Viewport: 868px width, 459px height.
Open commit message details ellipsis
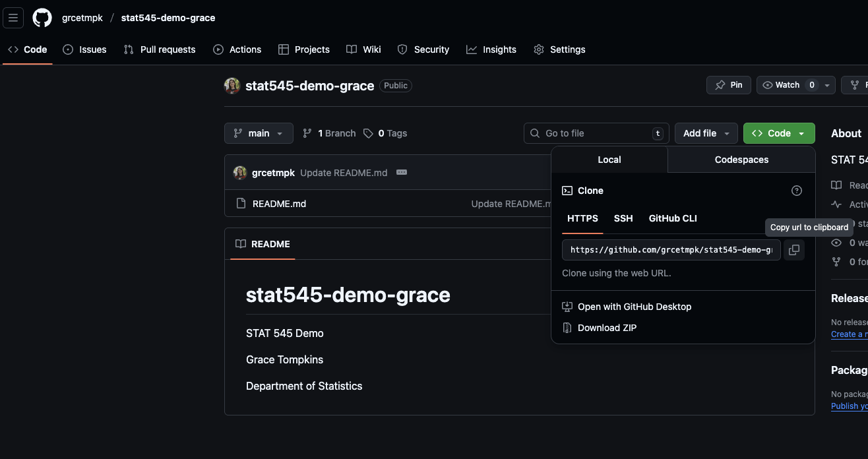pos(402,173)
